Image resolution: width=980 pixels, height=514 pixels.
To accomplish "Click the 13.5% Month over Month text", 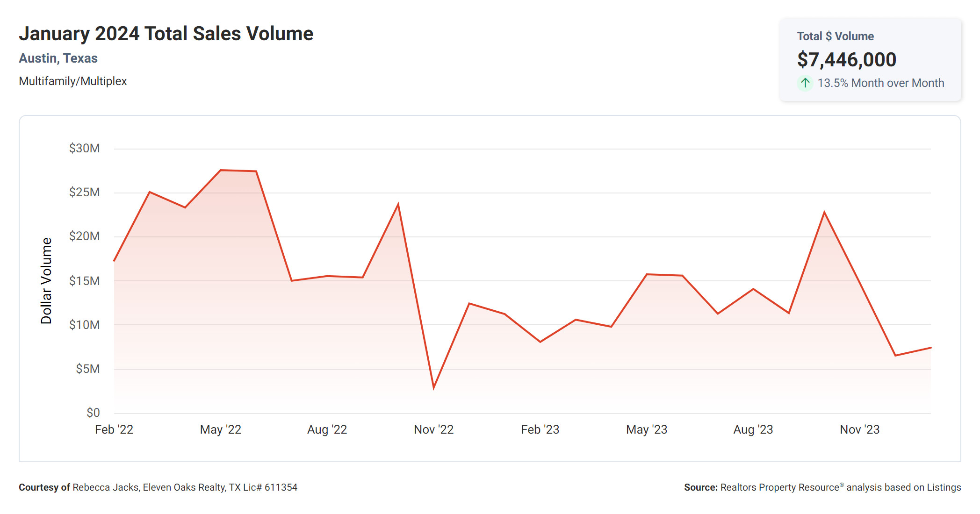I will (880, 83).
